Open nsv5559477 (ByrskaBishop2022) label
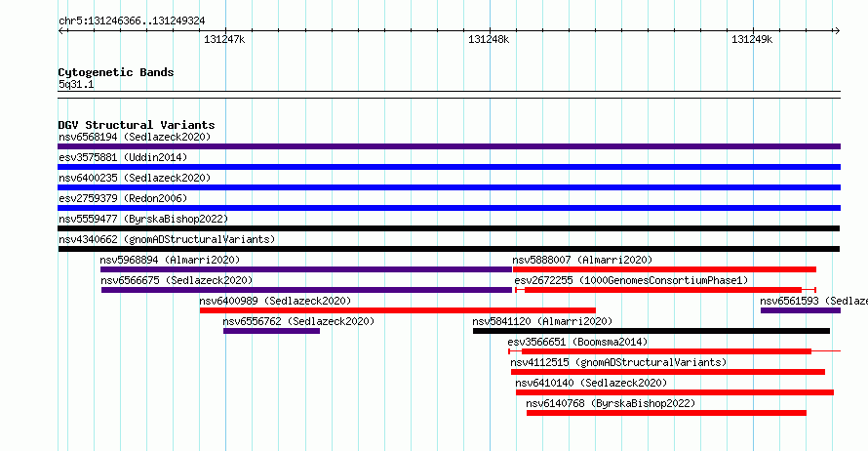868x451 pixels. click(143, 219)
